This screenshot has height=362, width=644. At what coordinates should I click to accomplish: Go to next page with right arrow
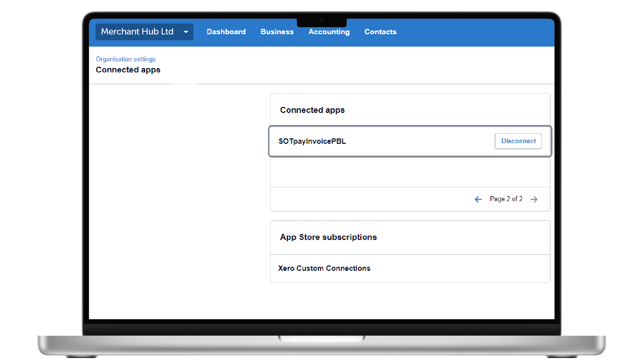click(534, 199)
